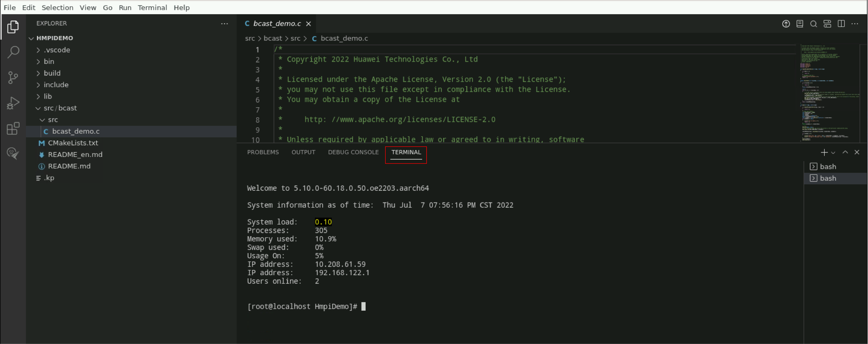This screenshot has width=868, height=344.
Task: Select the TERMINAL panel tab
Action: click(x=406, y=152)
